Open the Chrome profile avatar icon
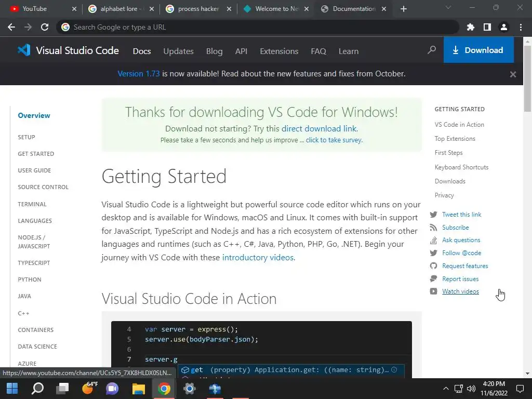Screen dimensions: 532x399 coord(503,27)
